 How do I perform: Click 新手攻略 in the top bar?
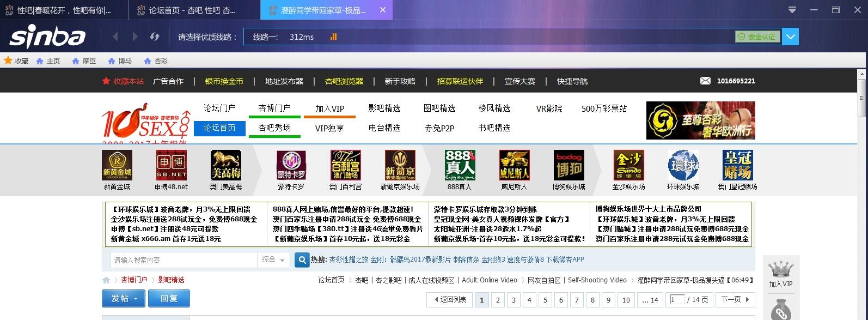pyautogui.click(x=400, y=81)
